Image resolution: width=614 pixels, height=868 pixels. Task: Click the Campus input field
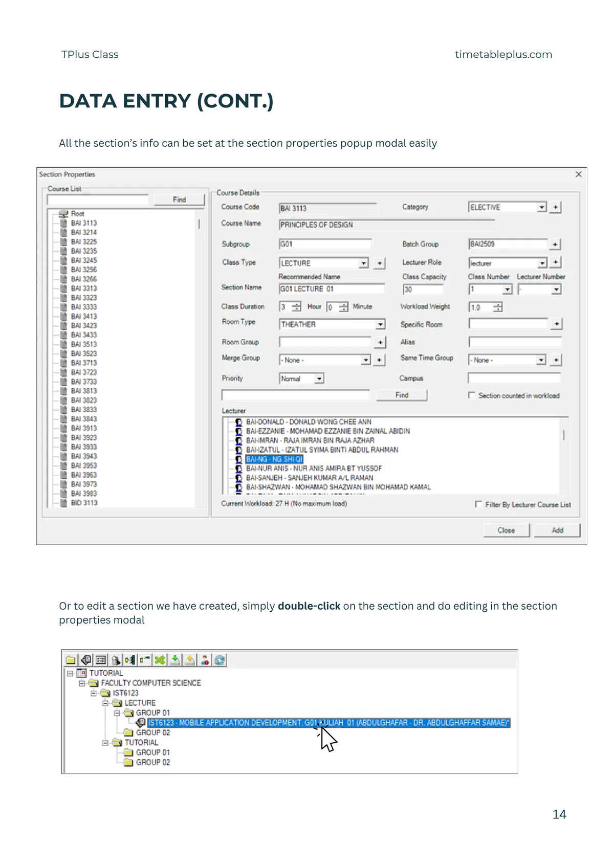514,379
